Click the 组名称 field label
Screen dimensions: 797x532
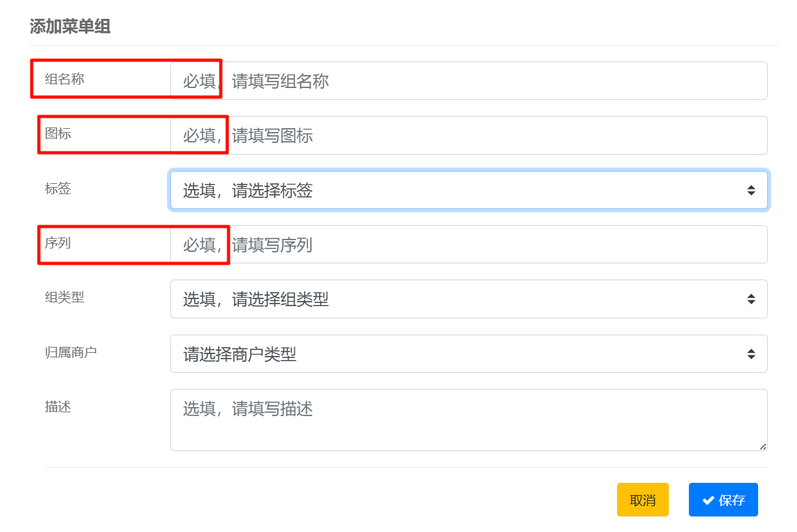coord(65,80)
